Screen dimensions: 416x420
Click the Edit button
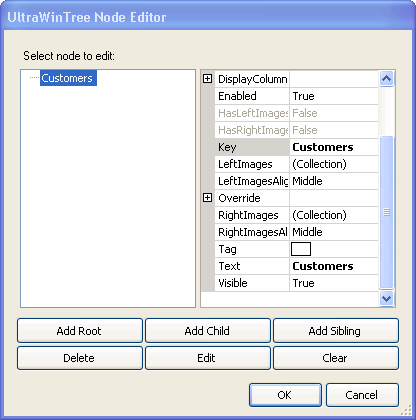click(x=208, y=358)
